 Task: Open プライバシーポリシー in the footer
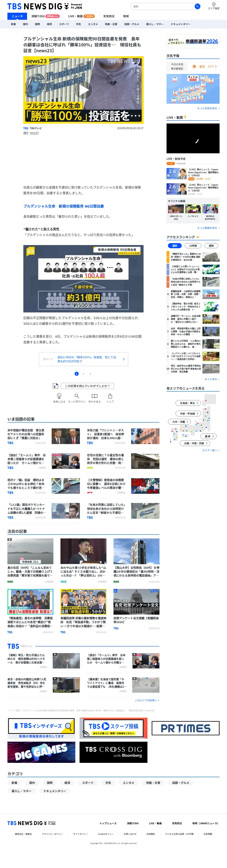tap(52, 834)
